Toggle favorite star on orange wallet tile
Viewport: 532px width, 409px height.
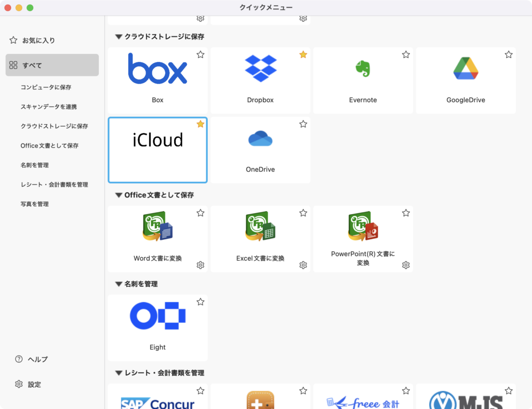303,391
